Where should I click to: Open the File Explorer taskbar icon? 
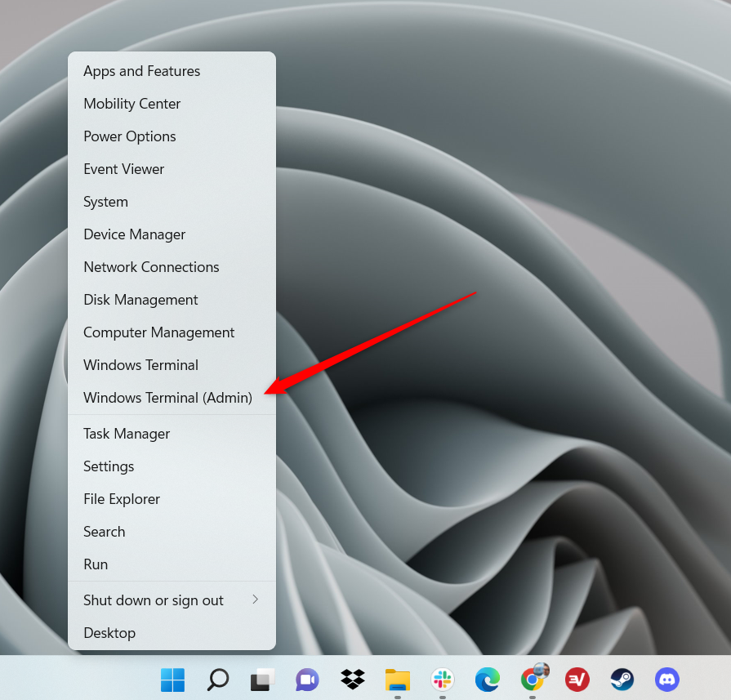pos(398,679)
